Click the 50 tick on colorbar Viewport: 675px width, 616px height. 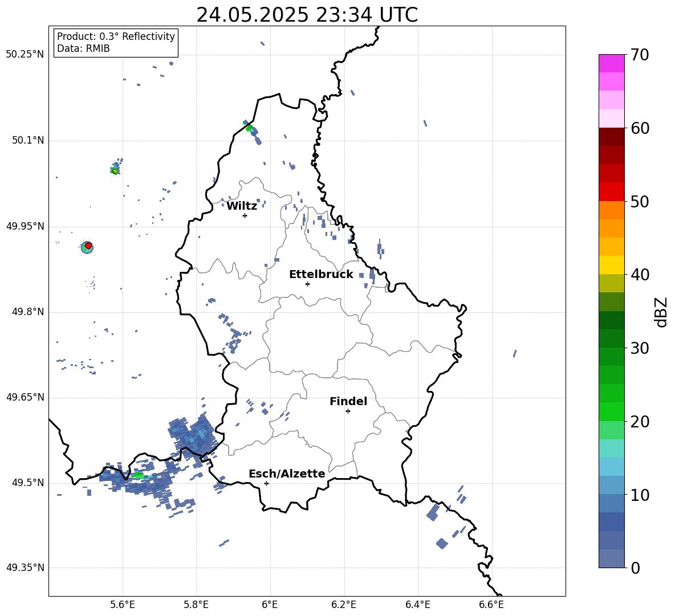tap(640, 201)
